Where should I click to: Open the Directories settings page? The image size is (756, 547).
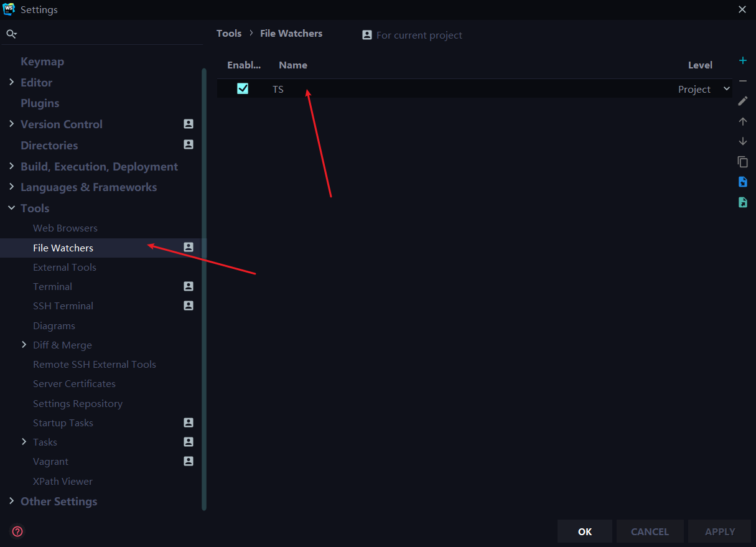click(49, 146)
